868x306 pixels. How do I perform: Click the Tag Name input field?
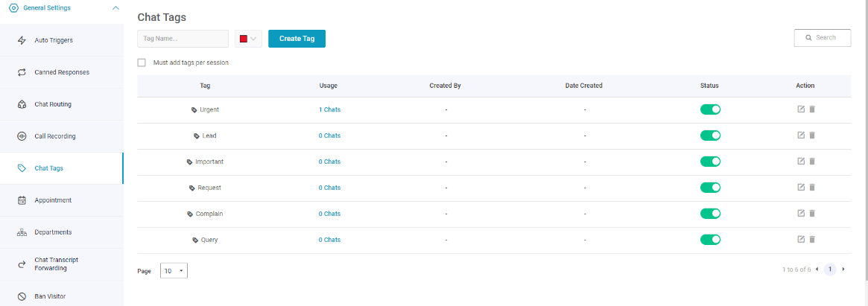coord(183,39)
